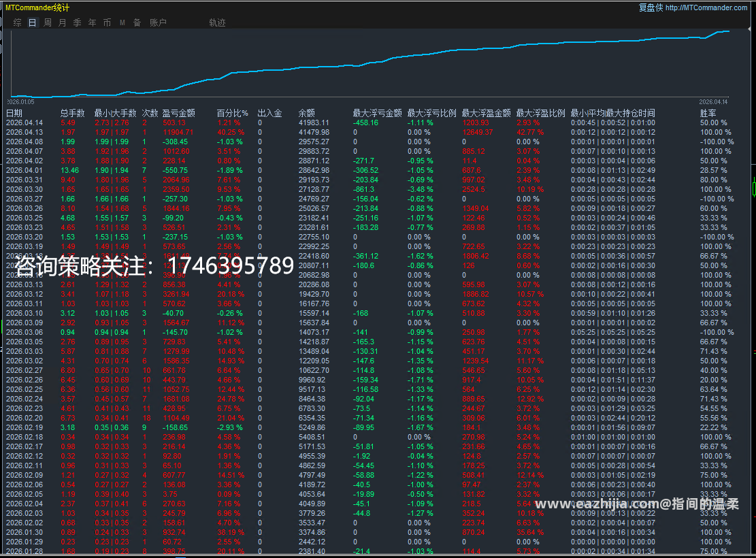
Task: Click the 28.57 % win rate cell
Action: [x=714, y=170]
